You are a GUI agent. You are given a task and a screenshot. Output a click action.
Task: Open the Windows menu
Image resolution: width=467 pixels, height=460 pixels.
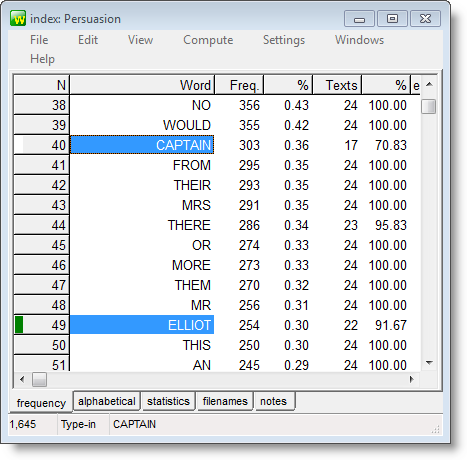359,40
